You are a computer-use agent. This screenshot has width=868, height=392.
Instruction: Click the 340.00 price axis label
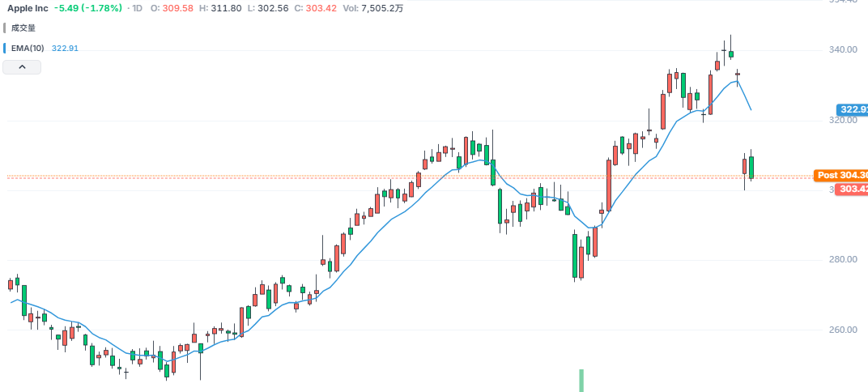tap(844, 50)
